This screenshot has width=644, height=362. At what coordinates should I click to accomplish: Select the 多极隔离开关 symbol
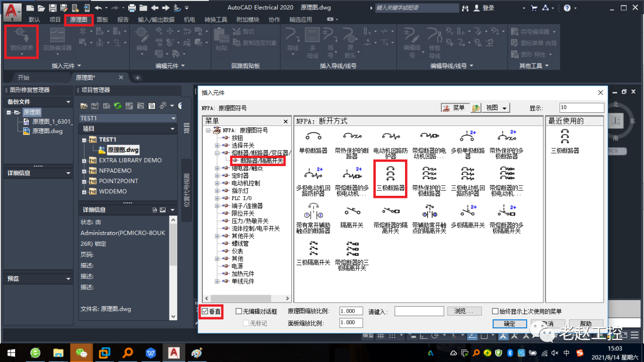click(468, 216)
